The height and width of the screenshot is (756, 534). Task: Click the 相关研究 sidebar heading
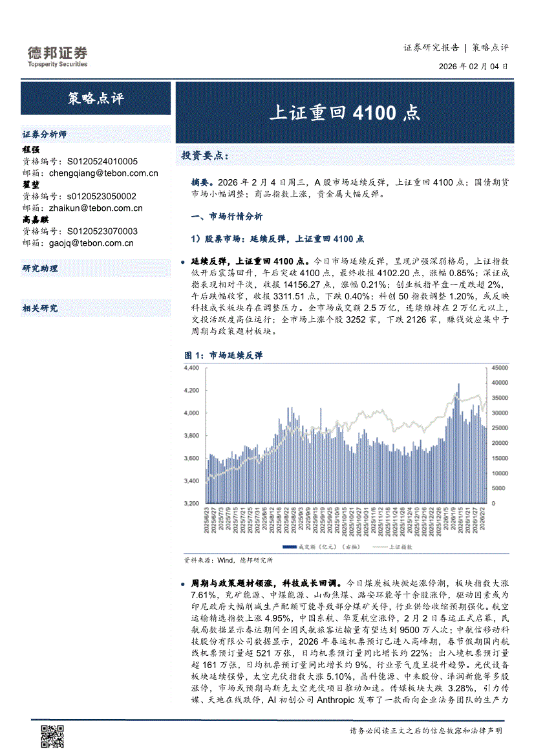40,308
